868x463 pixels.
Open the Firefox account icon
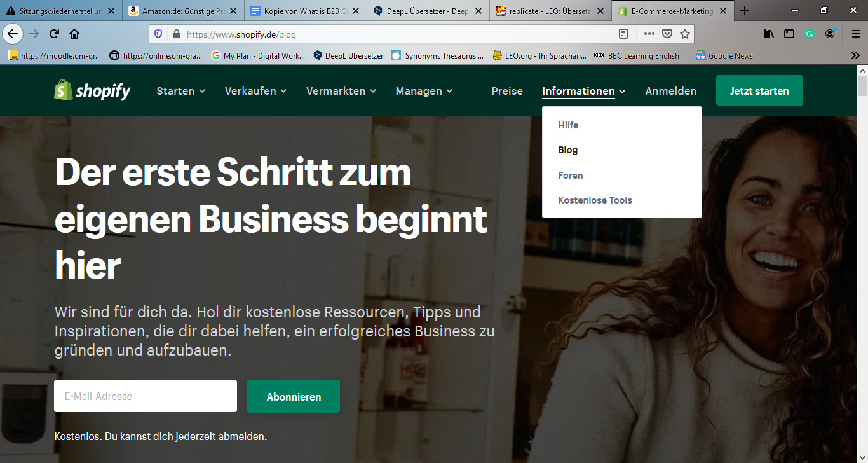click(831, 34)
